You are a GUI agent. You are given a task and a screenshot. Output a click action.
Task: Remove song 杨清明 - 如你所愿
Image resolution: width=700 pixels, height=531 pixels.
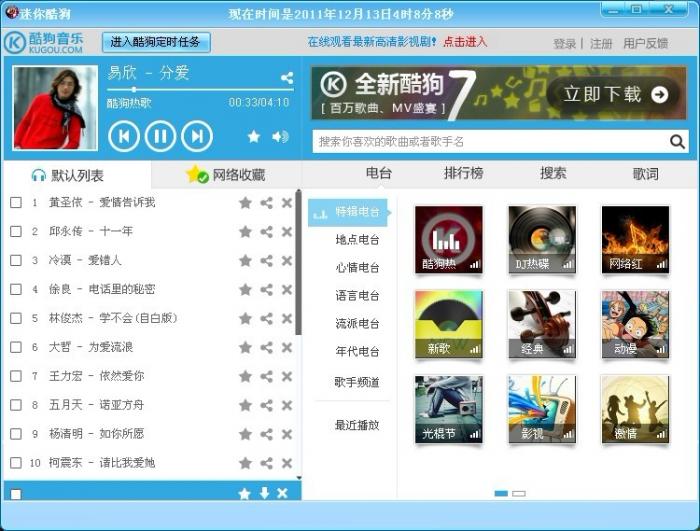pyautogui.click(x=287, y=434)
